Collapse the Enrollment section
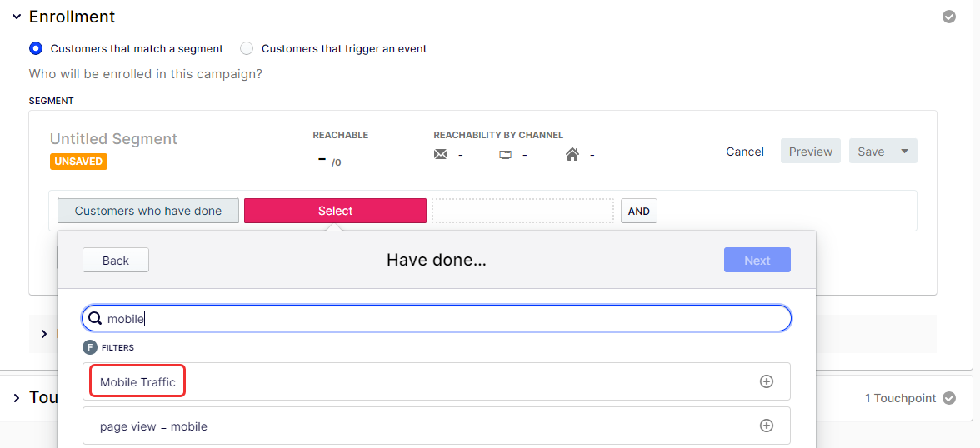980x448 pixels. pos(17,17)
